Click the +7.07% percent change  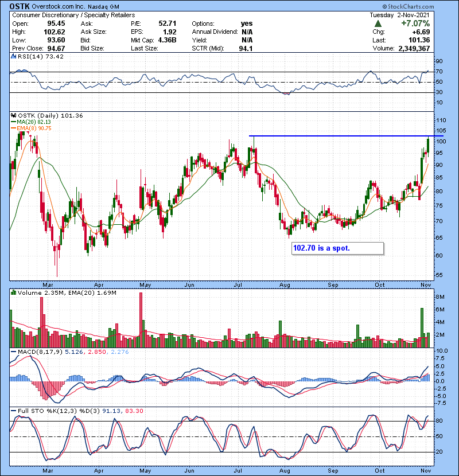[x=415, y=24]
